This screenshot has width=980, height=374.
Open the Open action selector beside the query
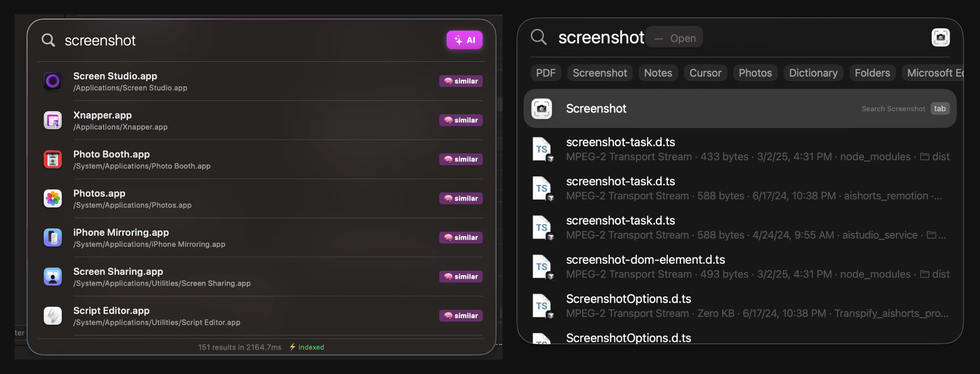(674, 38)
